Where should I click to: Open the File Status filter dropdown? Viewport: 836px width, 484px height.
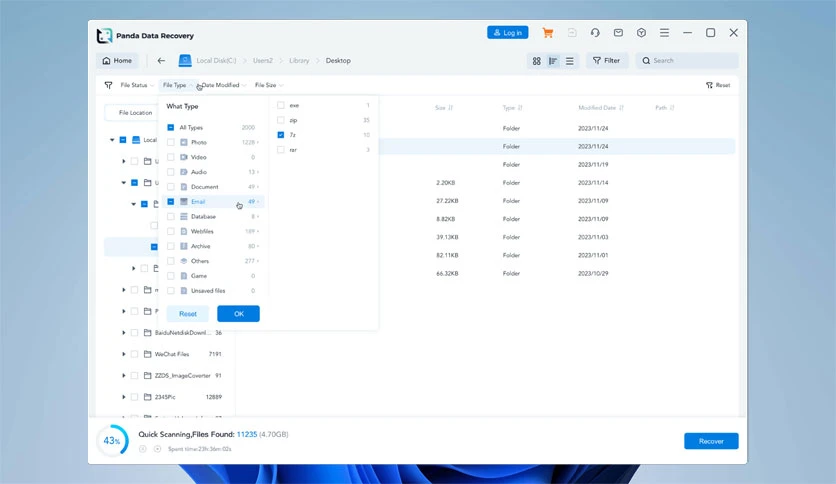[136, 85]
